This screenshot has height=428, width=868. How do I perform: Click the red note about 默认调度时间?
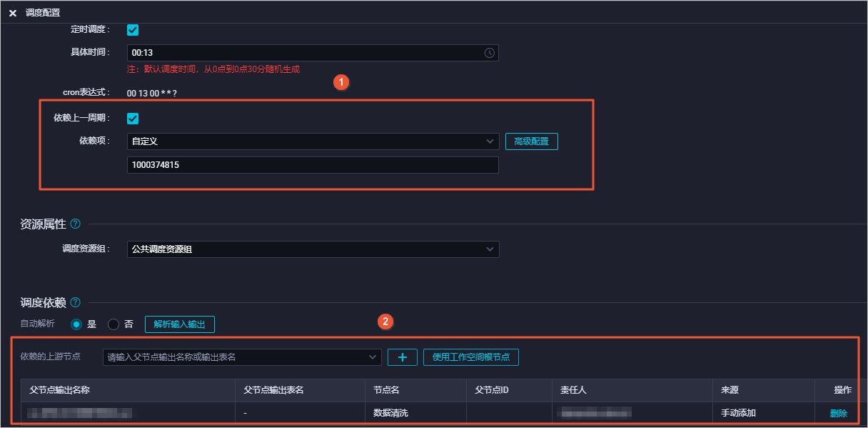(x=213, y=69)
